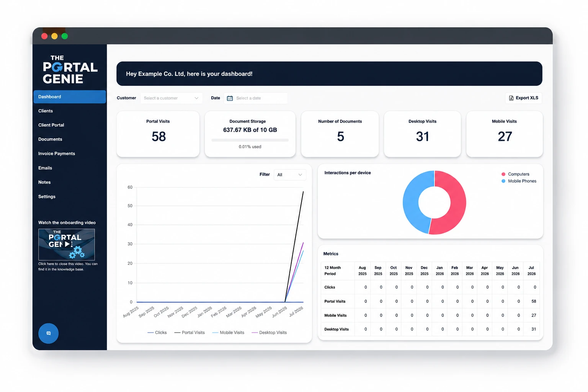Click Portal Visits value 58 in Metrics

click(x=534, y=301)
